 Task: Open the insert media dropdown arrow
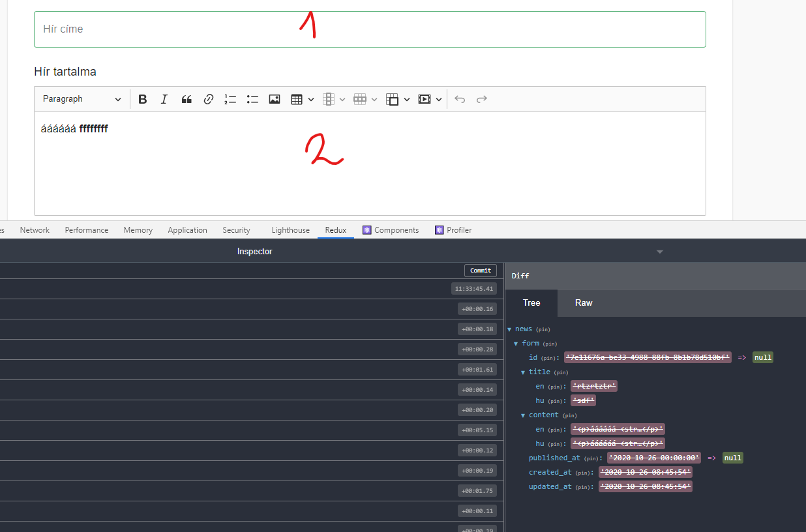[439, 99]
